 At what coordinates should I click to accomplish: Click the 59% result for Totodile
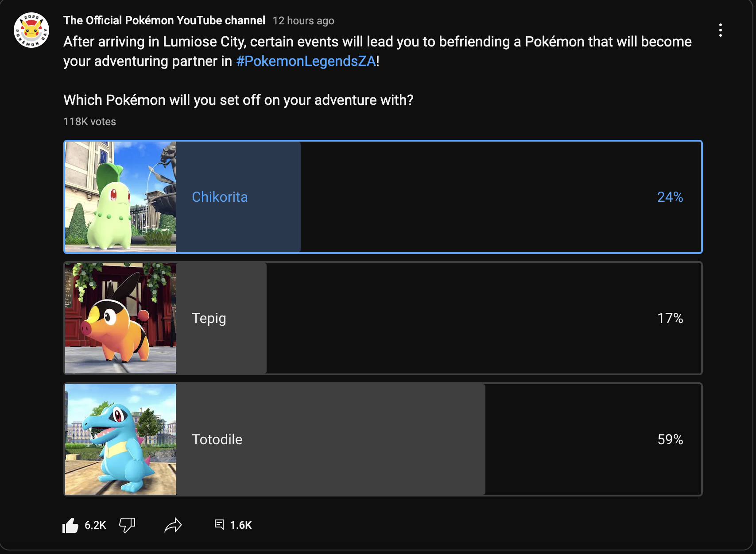coord(670,439)
